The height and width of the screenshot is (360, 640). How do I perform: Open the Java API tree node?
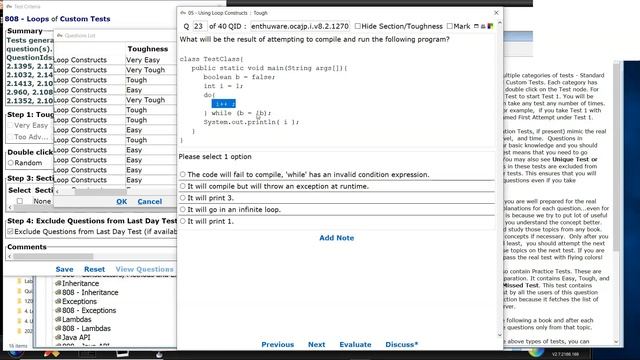[76, 337]
